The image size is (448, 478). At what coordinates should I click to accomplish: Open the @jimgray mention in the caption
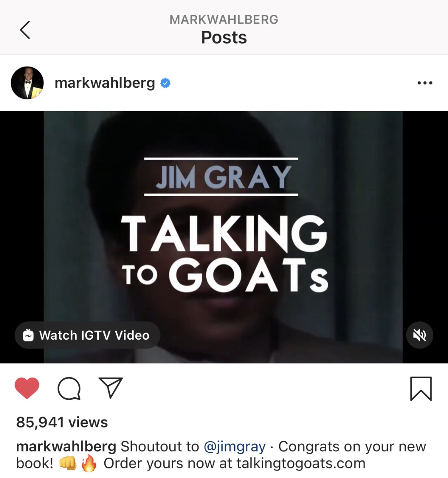(x=235, y=447)
